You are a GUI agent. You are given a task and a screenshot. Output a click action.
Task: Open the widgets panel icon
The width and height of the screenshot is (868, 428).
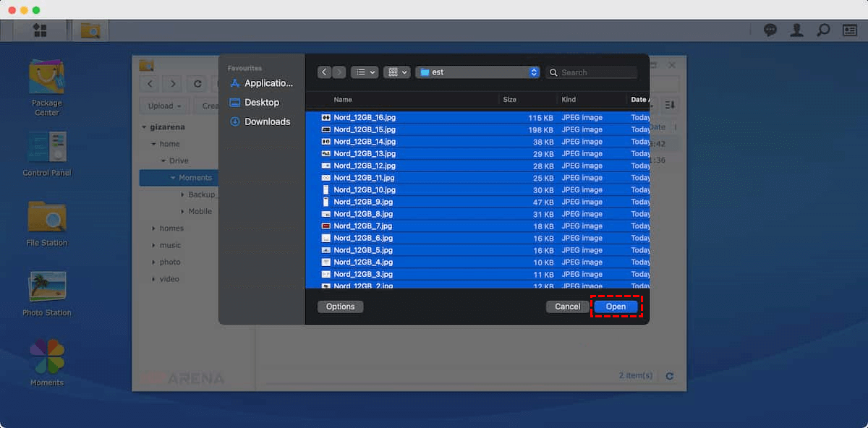(850, 30)
